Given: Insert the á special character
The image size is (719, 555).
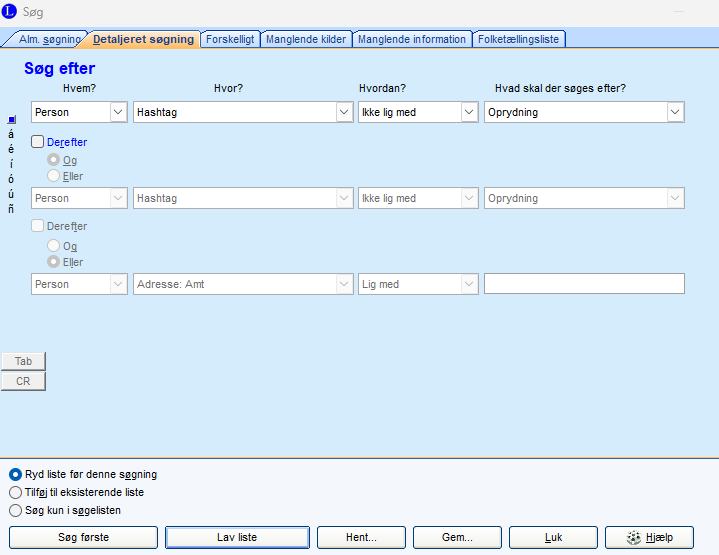Looking at the screenshot, I should coord(11,134).
